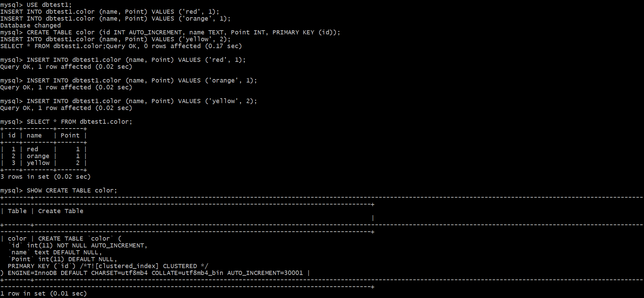This screenshot has height=298, width=644.
Task: Click the "name" column header in the result table
Action: [34, 135]
